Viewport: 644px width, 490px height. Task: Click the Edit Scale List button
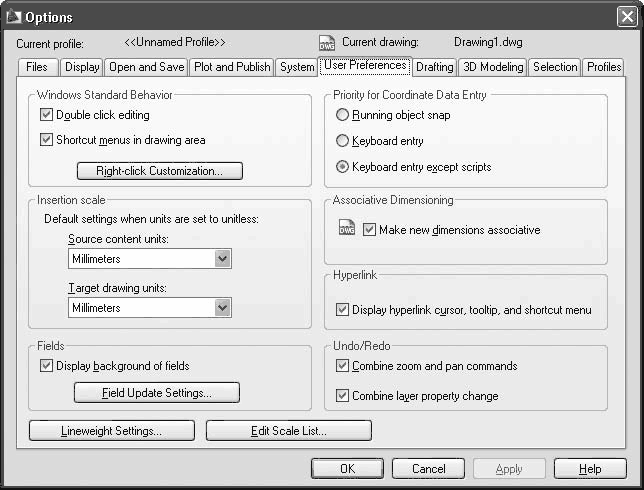tap(288, 431)
